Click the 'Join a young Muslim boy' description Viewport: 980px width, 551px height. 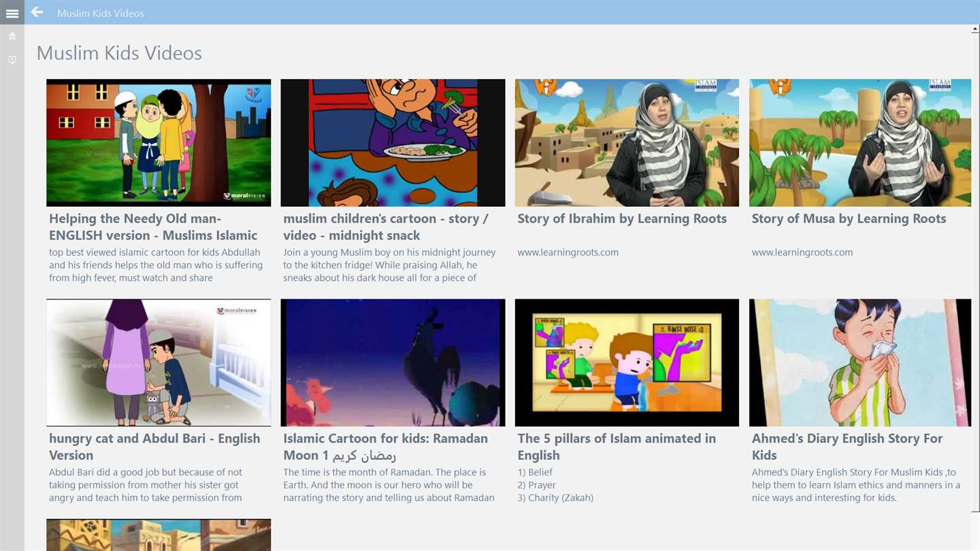[x=389, y=265]
